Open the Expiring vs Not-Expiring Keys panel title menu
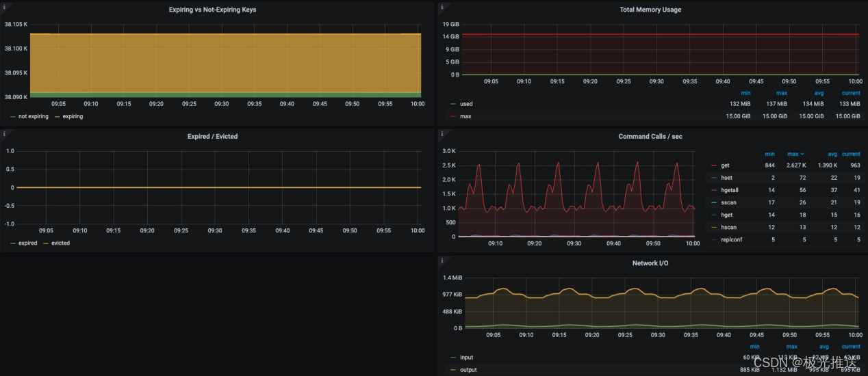This screenshot has width=868, height=376. 213,10
